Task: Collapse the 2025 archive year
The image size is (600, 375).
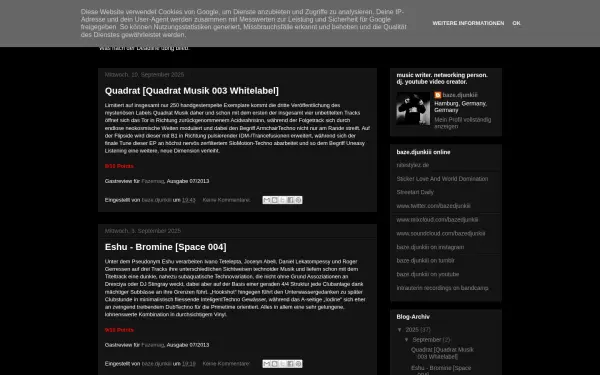Action: pos(400,329)
